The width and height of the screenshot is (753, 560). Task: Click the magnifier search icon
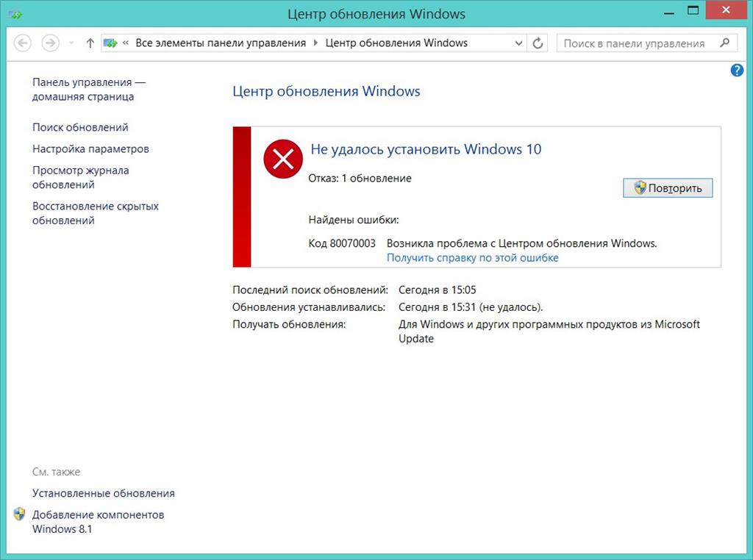724,43
